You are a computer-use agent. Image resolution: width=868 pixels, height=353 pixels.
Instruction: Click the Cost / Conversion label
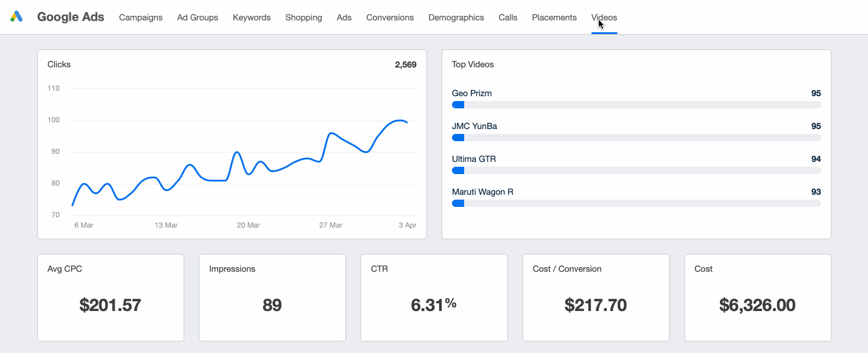567,269
